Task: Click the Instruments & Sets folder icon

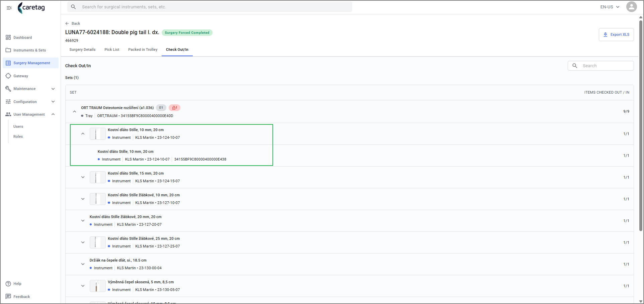Action: pyautogui.click(x=8, y=50)
